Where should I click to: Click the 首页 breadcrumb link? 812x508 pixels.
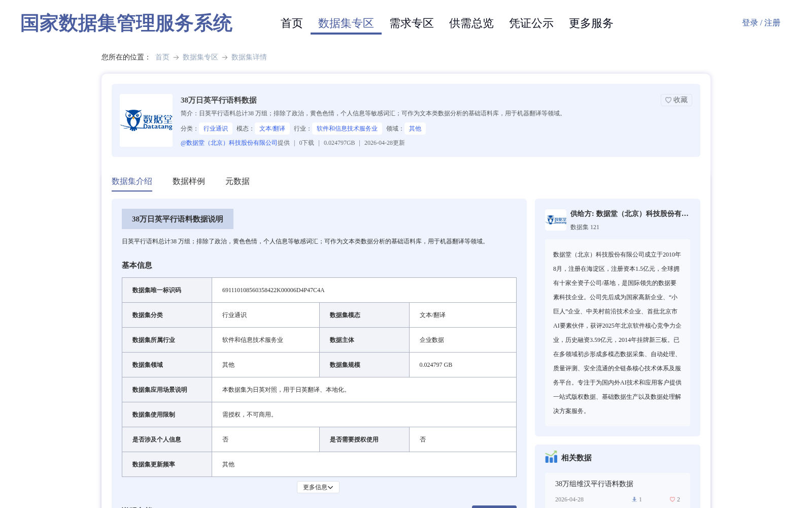point(162,57)
